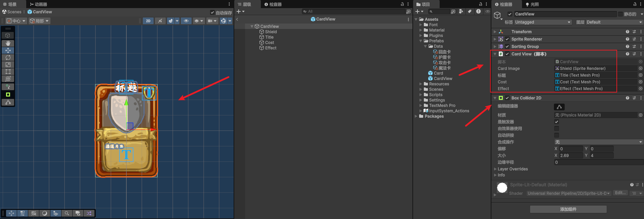
Task: Switch to the 光照 tab
Action: pyautogui.click(x=532, y=4)
